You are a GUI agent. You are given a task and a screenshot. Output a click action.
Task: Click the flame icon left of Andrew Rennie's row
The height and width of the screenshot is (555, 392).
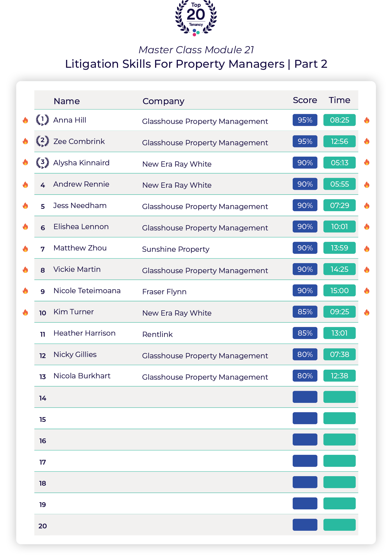click(x=25, y=185)
